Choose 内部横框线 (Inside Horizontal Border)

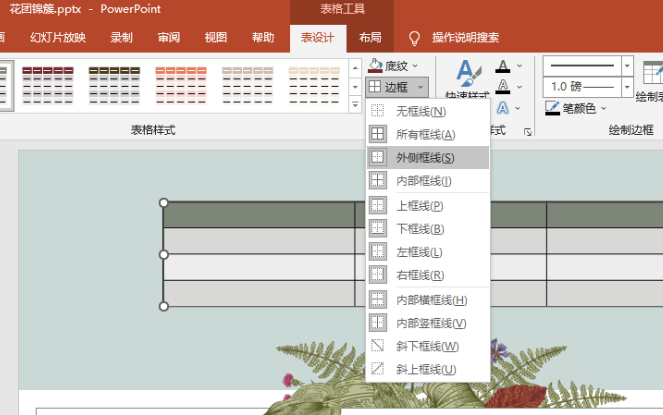click(431, 300)
